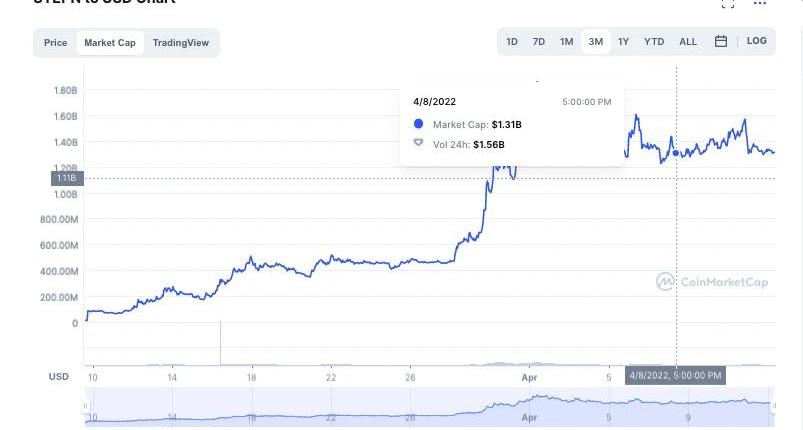Image resolution: width=803 pixels, height=430 pixels.
Task: Open the three-dots more options menu
Action: pos(760,4)
